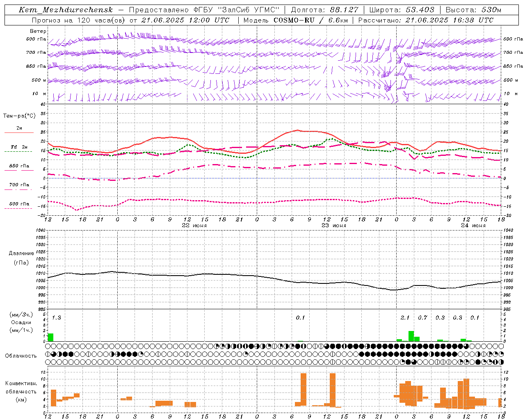Click the Рассчитано: 21.06.2025 16:38 UTC timestamp
525x420 pixels.
[x=426, y=20]
